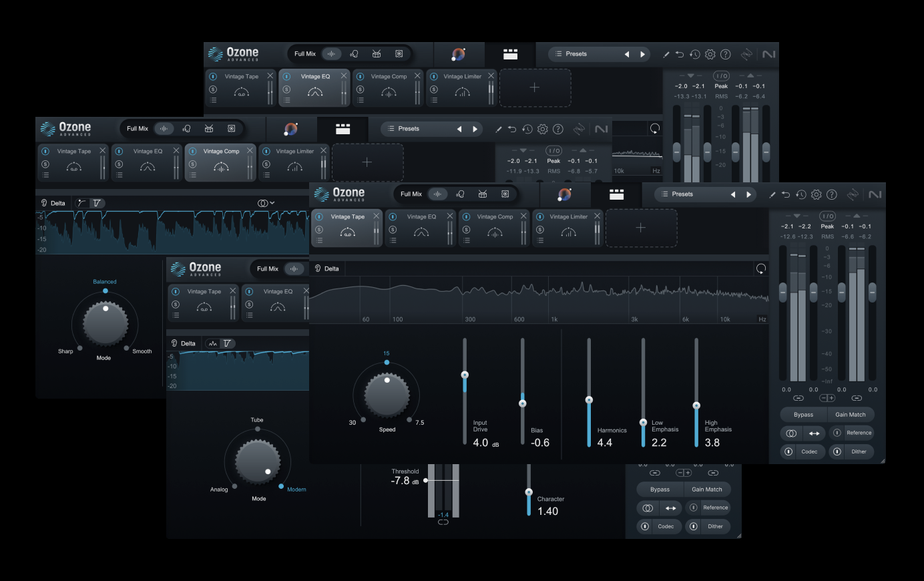Open Vintage Comp module in front window
The width and height of the screenshot is (924, 581).
[x=494, y=228]
